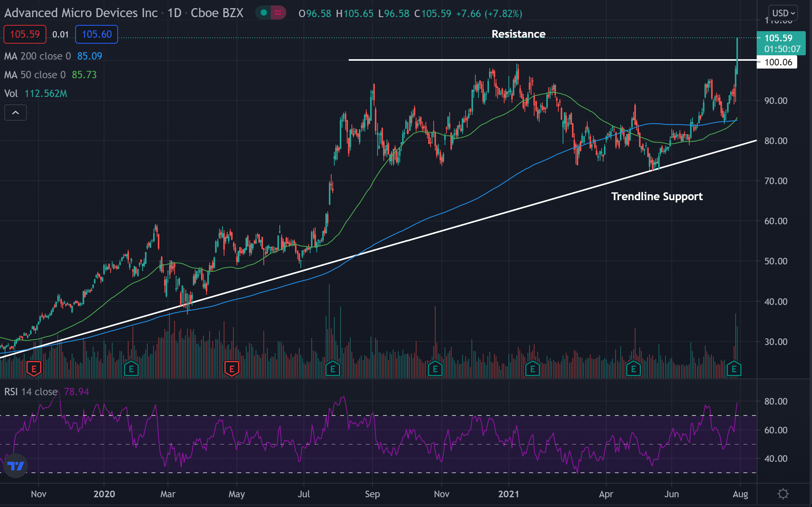Image resolution: width=812 pixels, height=507 pixels.
Task: Select the RSI 14 close indicator legend
Action: click(46, 392)
